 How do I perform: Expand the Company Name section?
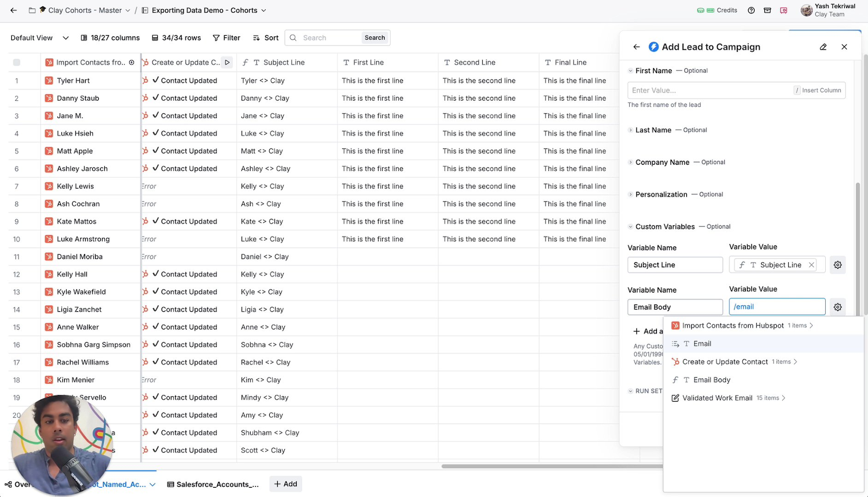(630, 163)
